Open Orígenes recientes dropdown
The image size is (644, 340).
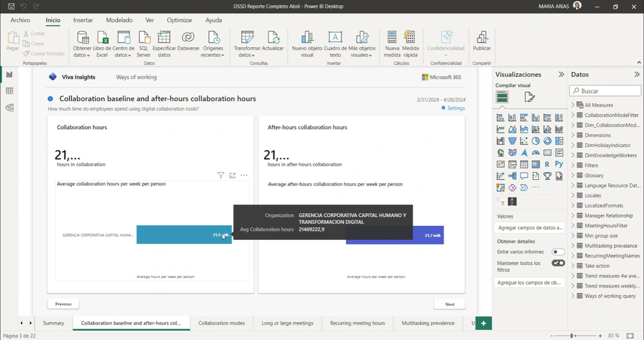click(212, 52)
